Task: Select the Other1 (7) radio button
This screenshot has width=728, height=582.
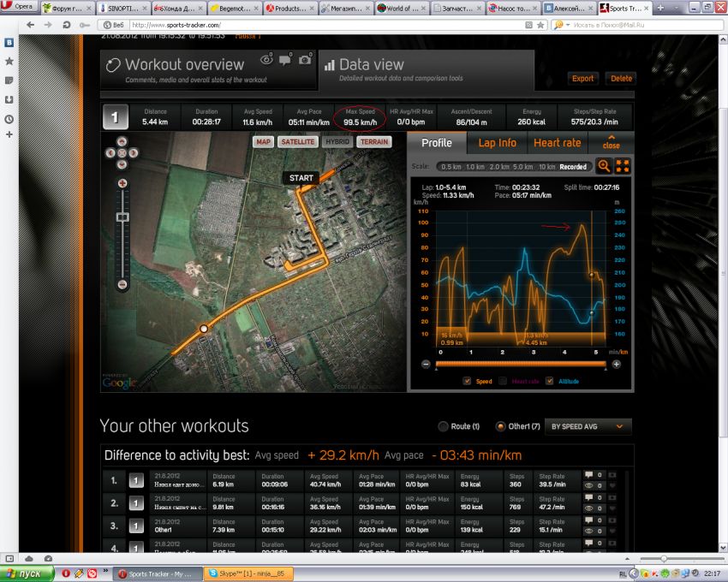Action: point(500,426)
